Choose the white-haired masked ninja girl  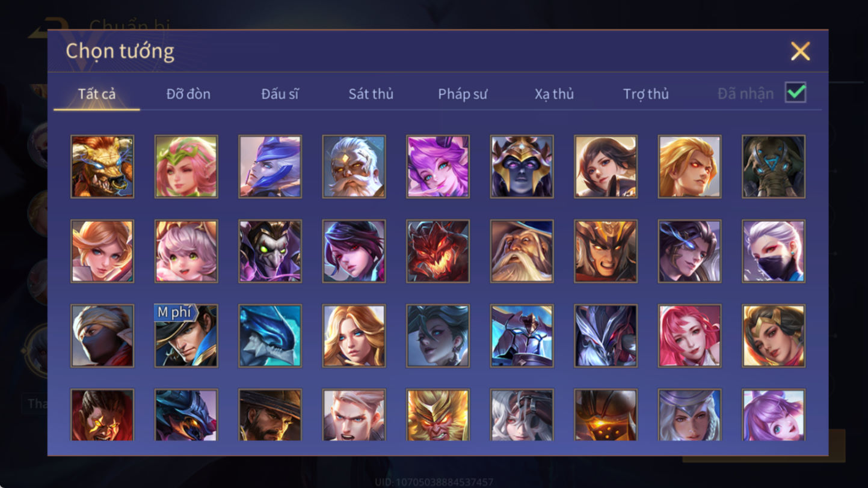(774, 251)
